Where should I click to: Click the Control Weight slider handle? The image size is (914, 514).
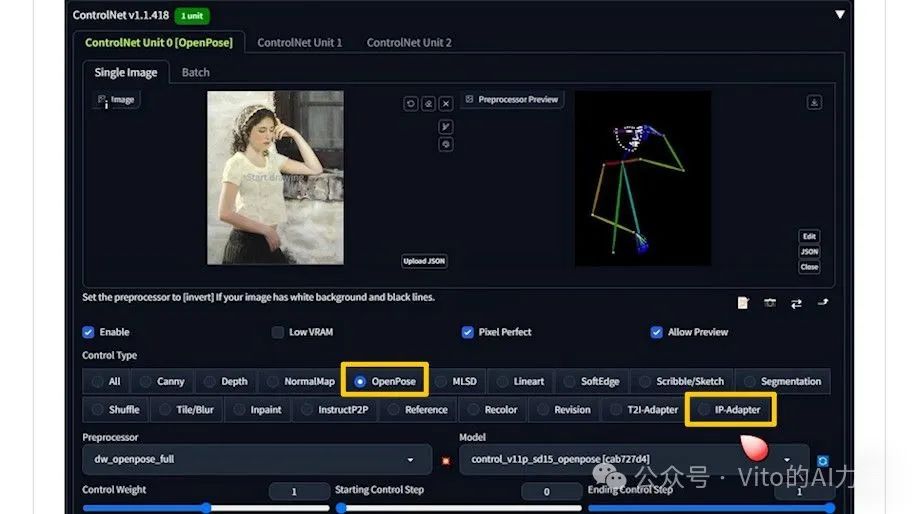tap(206, 508)
